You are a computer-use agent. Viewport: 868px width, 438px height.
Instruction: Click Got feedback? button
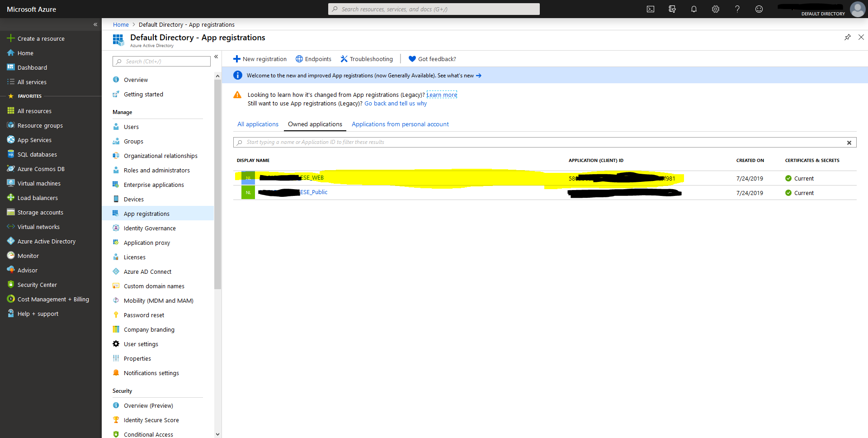tap(432, 59)
